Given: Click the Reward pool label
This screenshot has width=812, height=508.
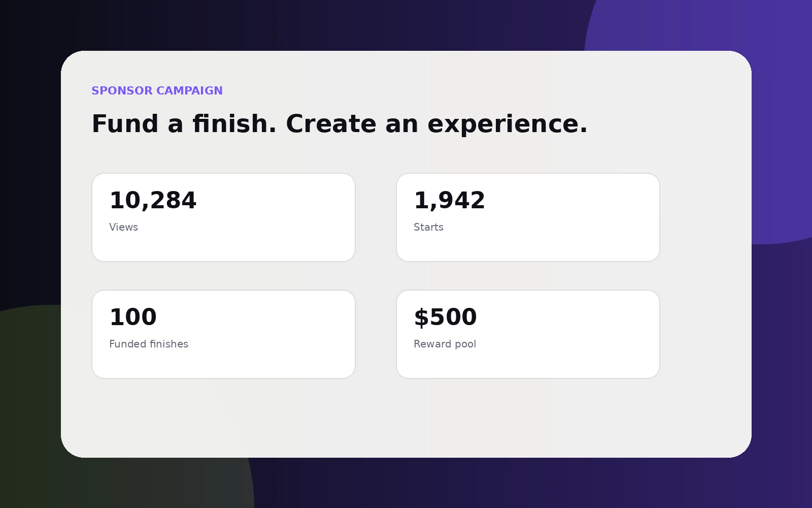Looking at the screenshot, I should pyautogui.click(x=445, y=344).
